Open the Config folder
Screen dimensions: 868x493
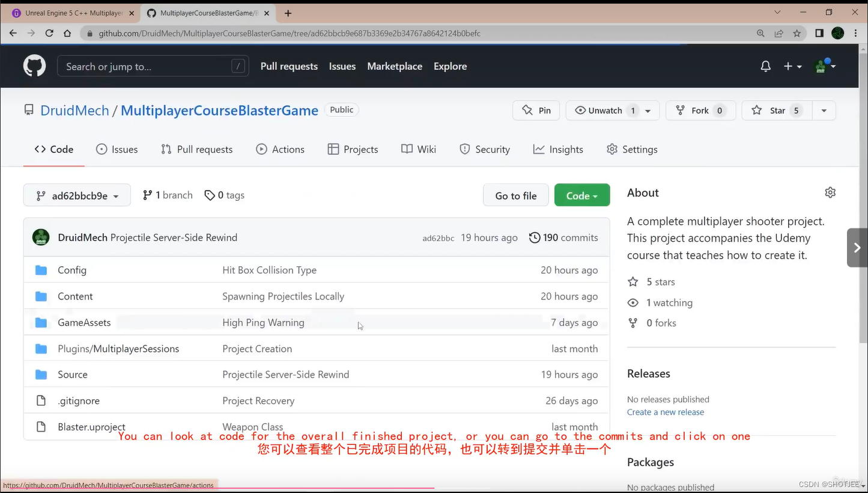(x=72, y=271)
